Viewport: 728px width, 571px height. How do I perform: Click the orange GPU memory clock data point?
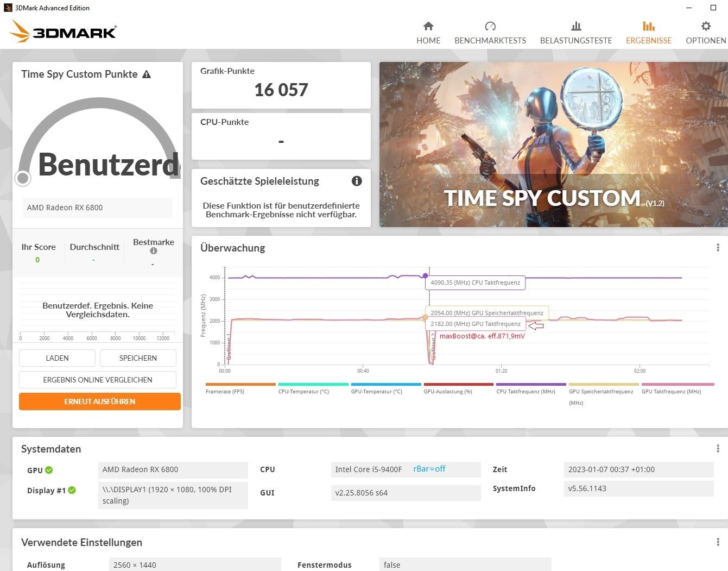(x=425, y=317)
